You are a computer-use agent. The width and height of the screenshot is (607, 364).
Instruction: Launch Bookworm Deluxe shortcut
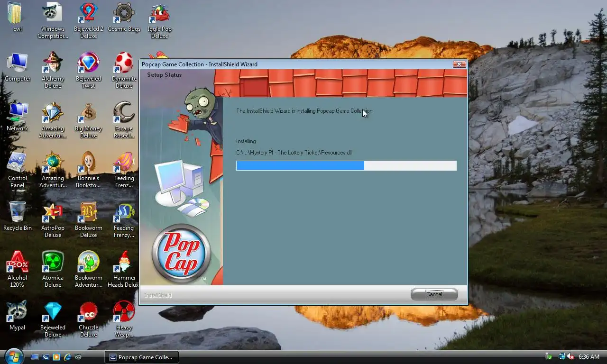88,220
